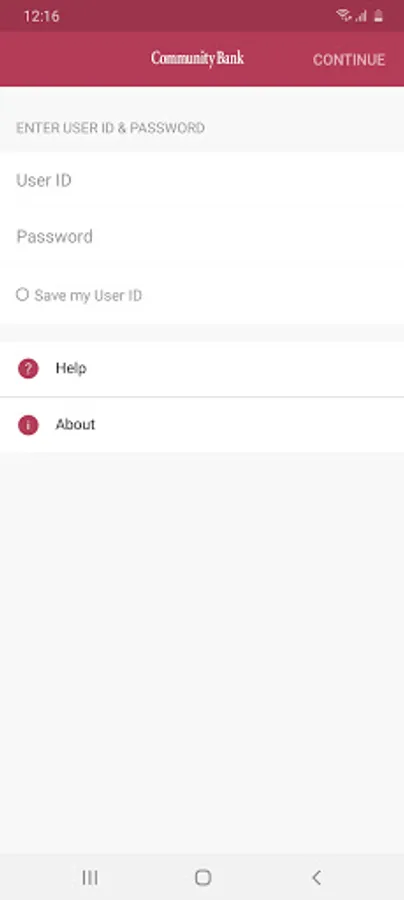Tap the 'Save my User ID' label text
Viewport: 404px width, 900px height.
coord(88,296)
